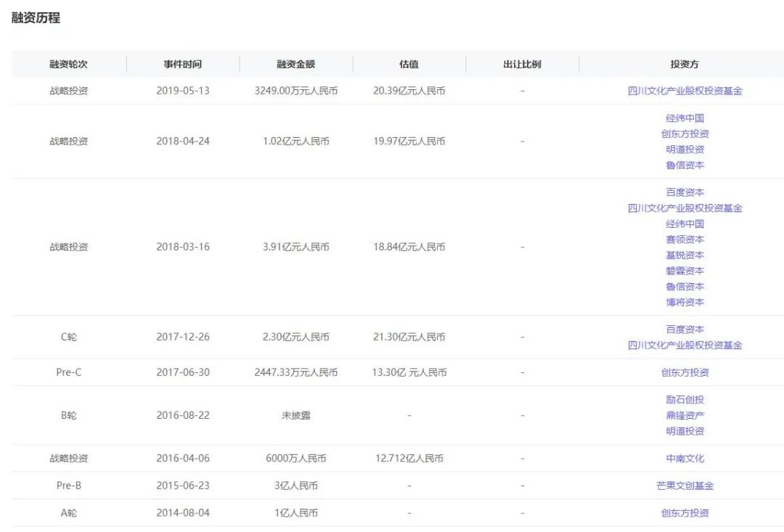Open 鲁信资本 investor in 2018-03-16 row
This screenshot has width=784, height=532.
pos(685,287)
